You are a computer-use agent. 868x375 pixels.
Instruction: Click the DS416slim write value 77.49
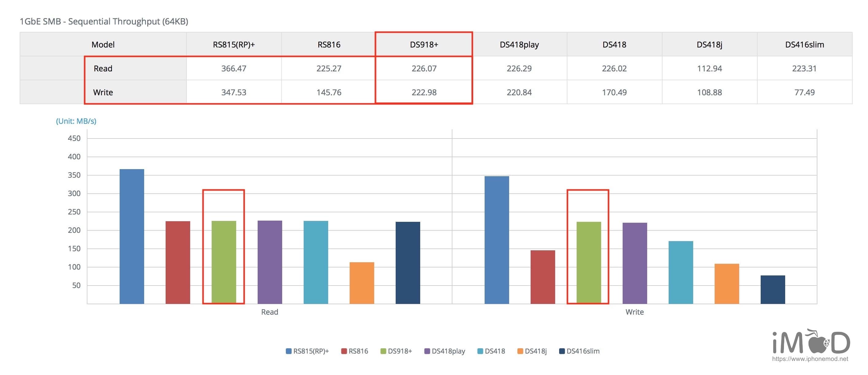[x=804, y=92]
